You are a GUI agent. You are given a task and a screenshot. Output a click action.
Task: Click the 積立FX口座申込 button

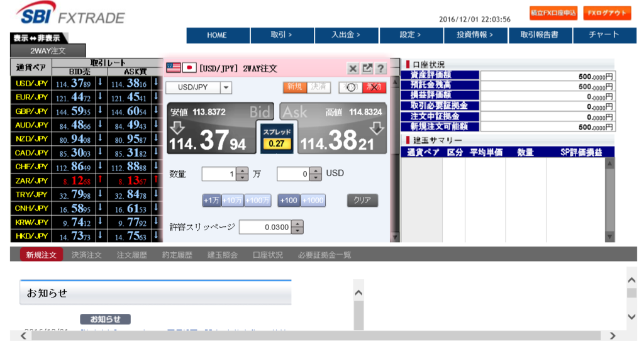tap(553, 13)
